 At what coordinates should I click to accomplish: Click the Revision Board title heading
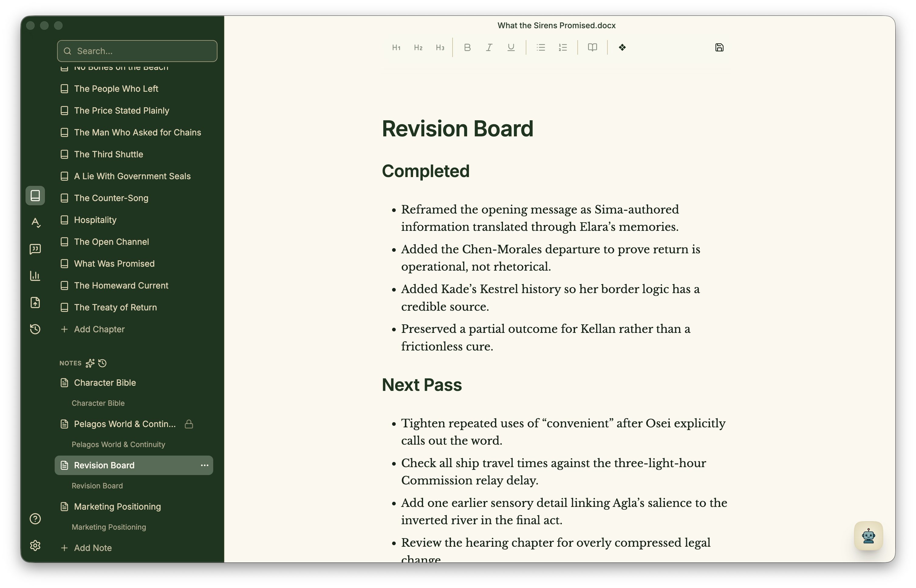point(457,128)
